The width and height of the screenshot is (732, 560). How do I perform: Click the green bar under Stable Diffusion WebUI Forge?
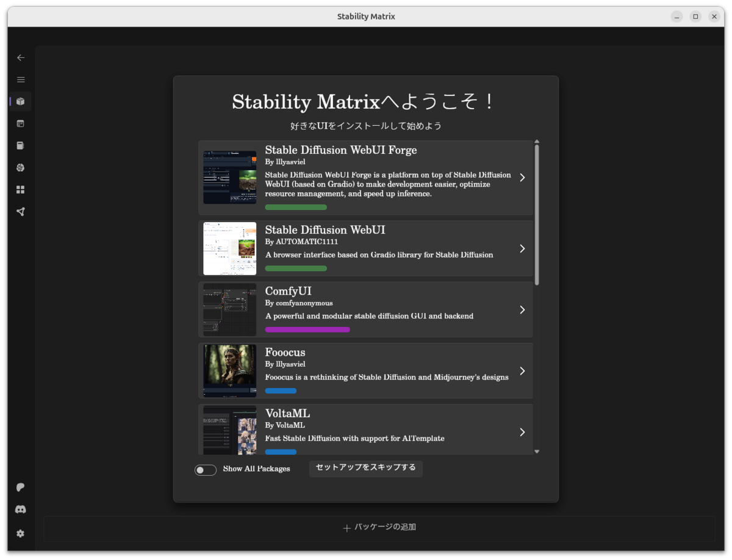point(296,207)
